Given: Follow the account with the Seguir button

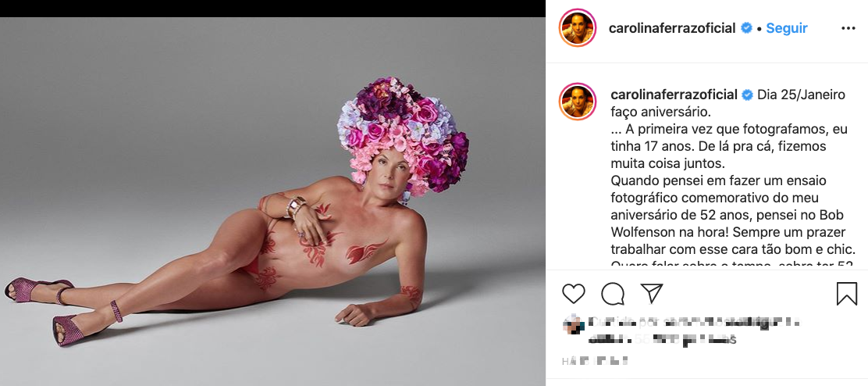Looking at the screenshot, I should 787,28.
